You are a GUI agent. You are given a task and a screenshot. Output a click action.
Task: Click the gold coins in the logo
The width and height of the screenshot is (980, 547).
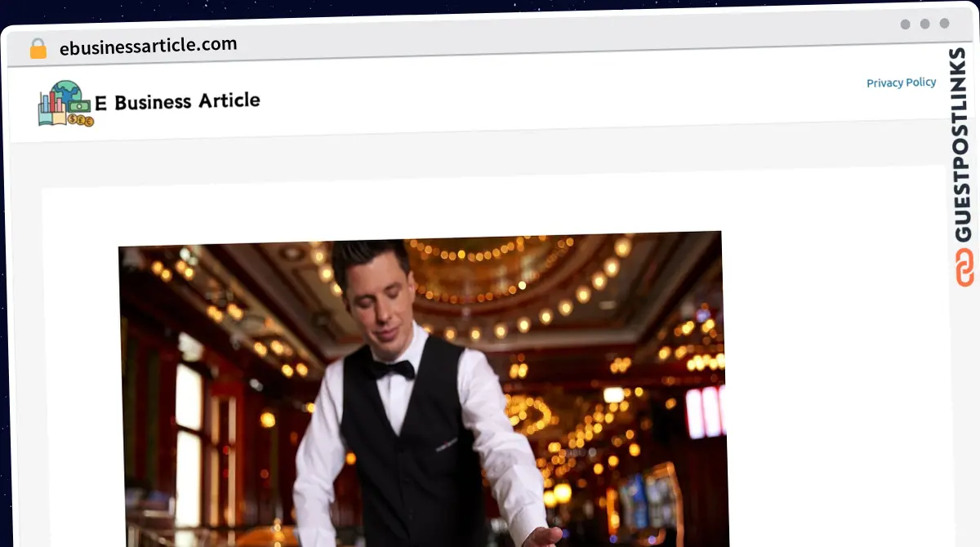[82, 121]
